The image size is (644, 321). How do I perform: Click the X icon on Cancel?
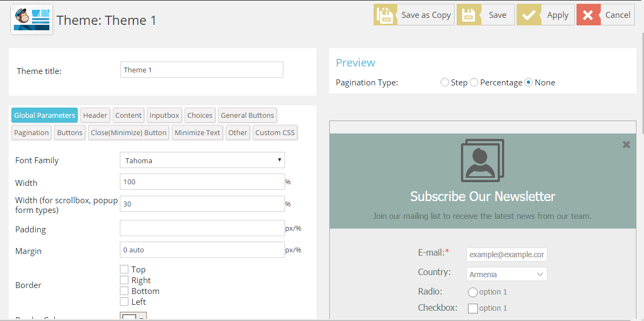(588, 15)
